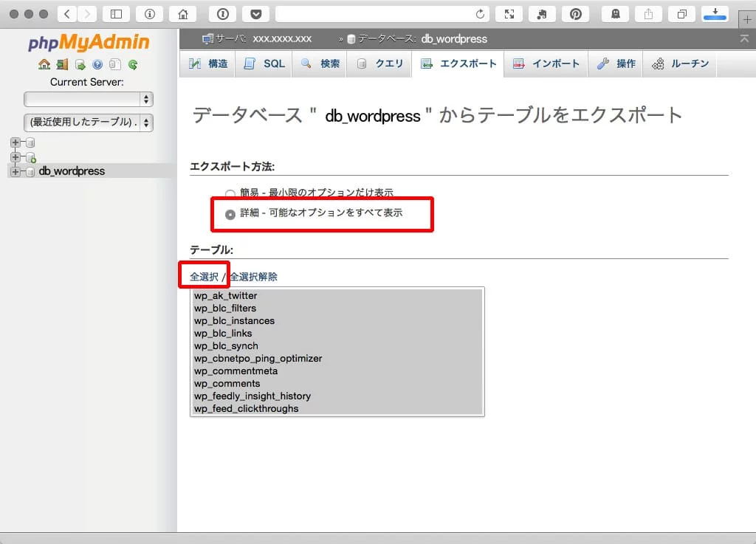Open the Safari downloads button
The height and width of the screenshot is (544, 756).
(x=715, y=14)
